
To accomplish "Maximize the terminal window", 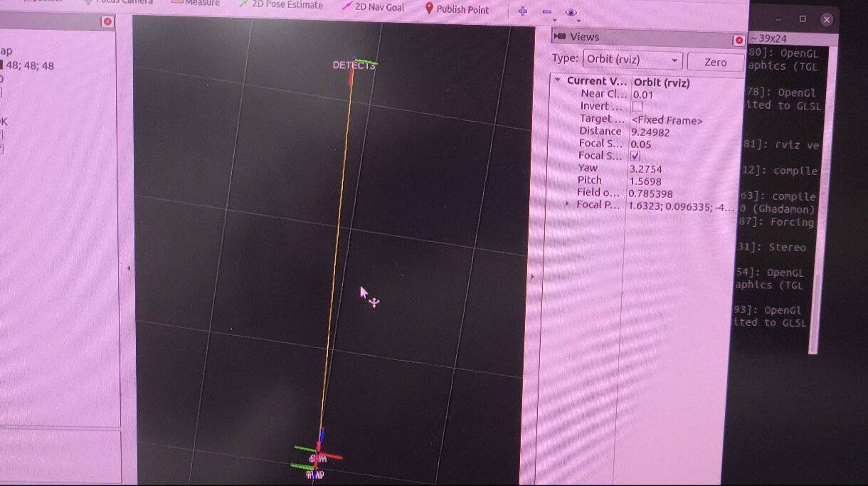I will [803, 19].
